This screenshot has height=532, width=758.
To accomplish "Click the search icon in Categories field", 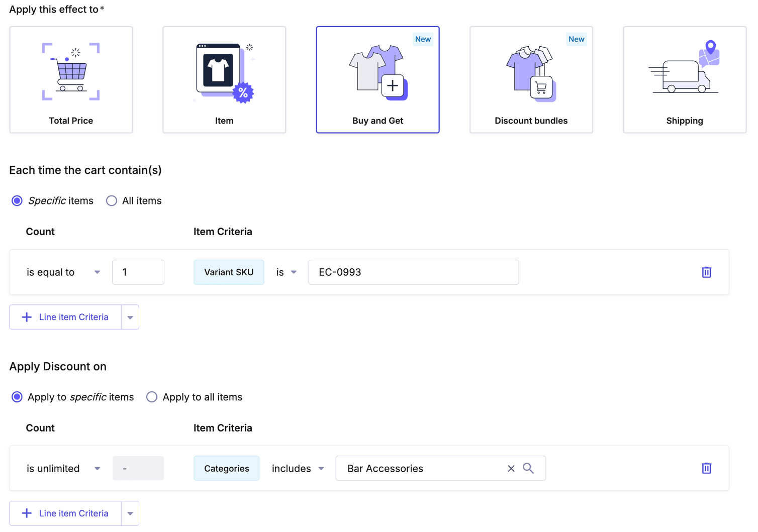I will tap(528, 468).
